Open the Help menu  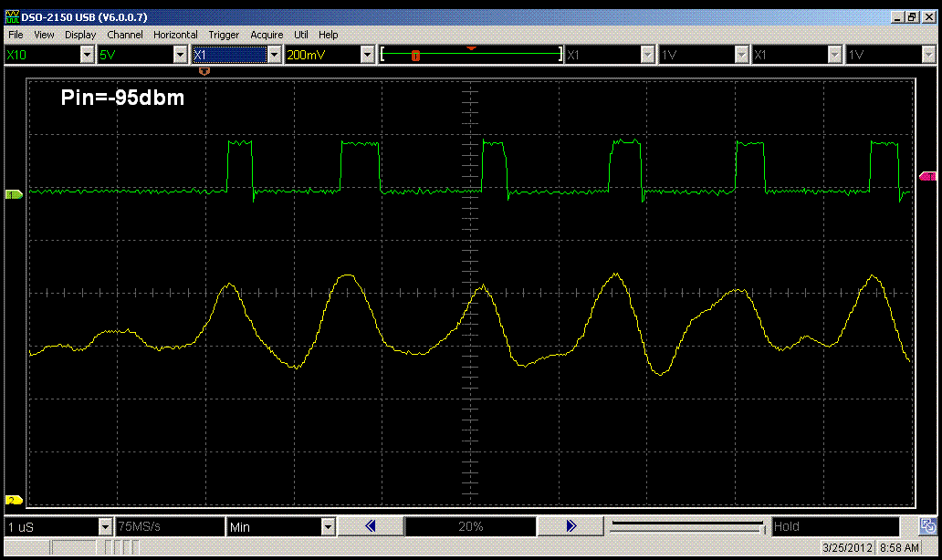tap(328, 35)
